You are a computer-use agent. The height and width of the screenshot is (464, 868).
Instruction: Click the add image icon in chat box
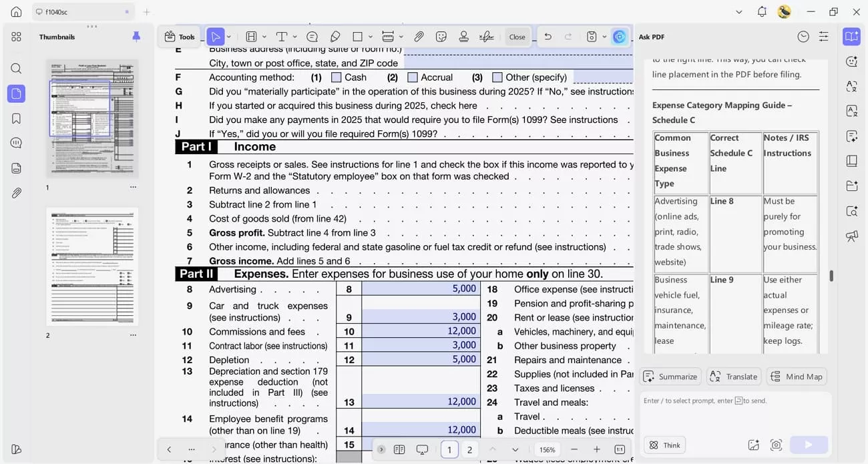(754, 445)
